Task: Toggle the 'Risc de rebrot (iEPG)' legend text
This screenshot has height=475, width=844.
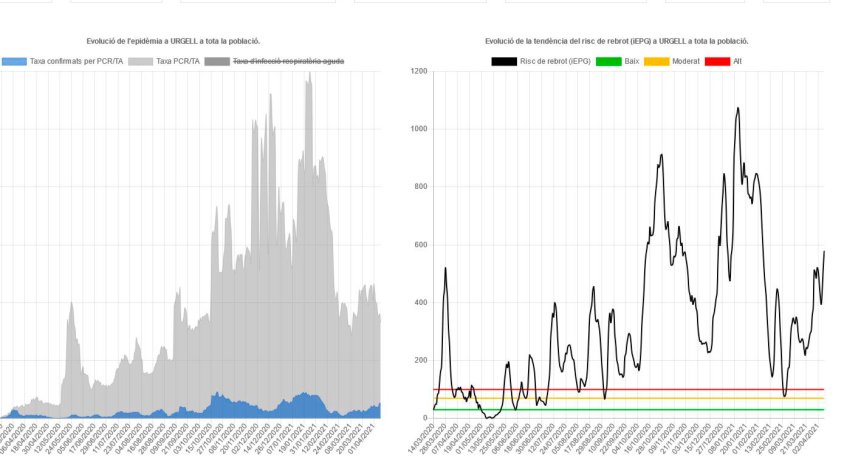Action: point(555,62)
